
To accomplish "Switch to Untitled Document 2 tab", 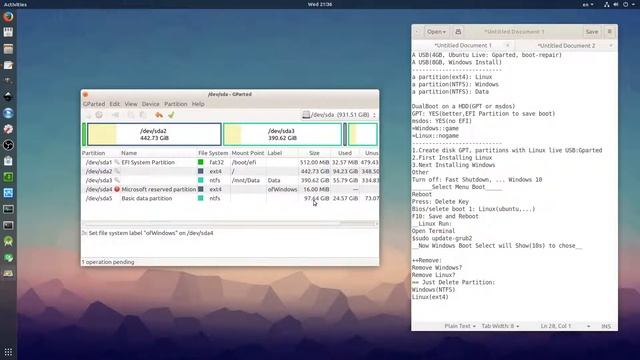I will 566,46.
